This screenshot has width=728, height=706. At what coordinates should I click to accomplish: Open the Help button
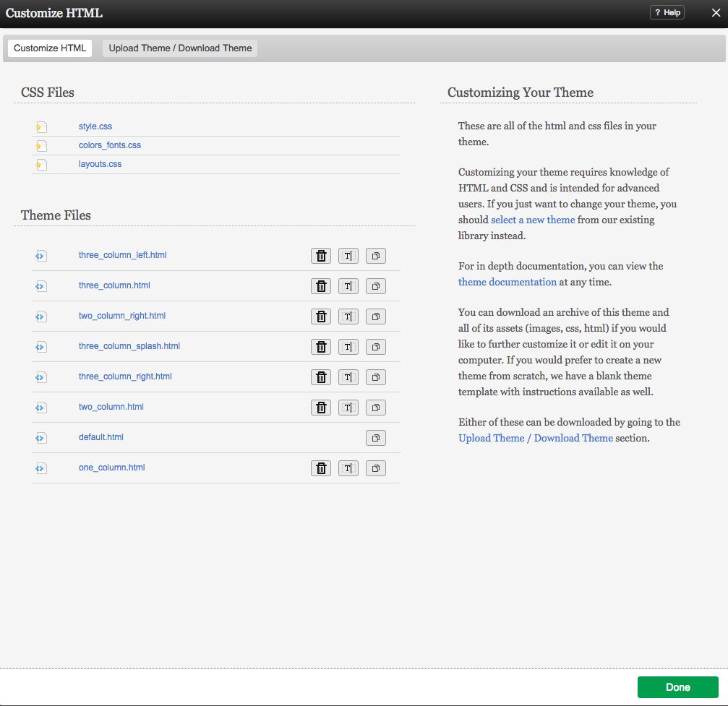[667, 12]
